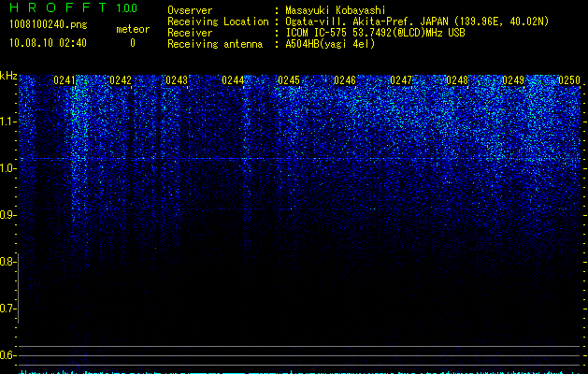Click the 1.1 kHz axis label
Image resolution: width=588 pixels, height=374 pixels.
point(8,122)
